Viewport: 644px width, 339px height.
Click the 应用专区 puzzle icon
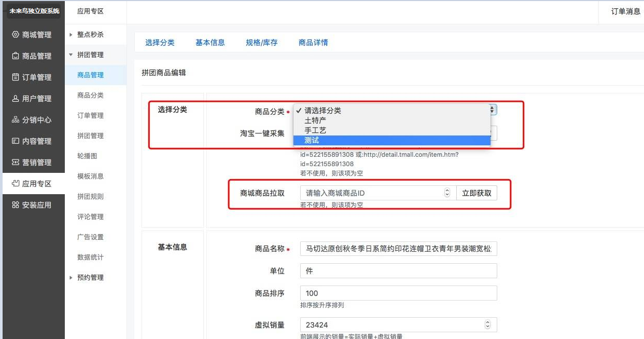click(16, 184)
